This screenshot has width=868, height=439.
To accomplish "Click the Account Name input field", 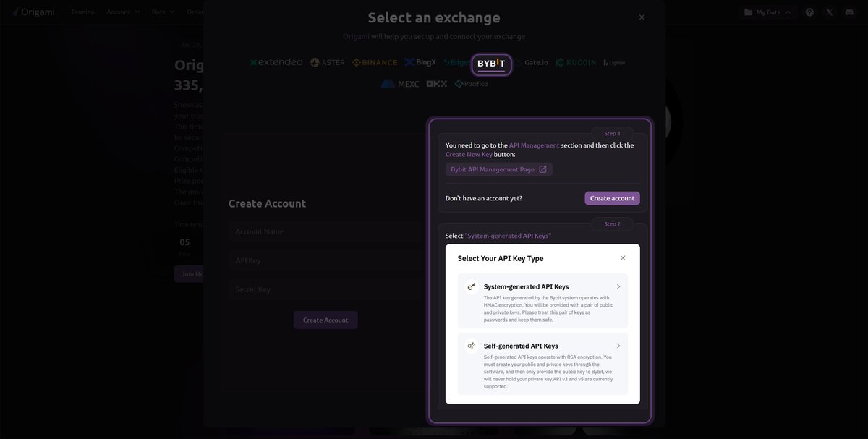I will click(325, 231).
